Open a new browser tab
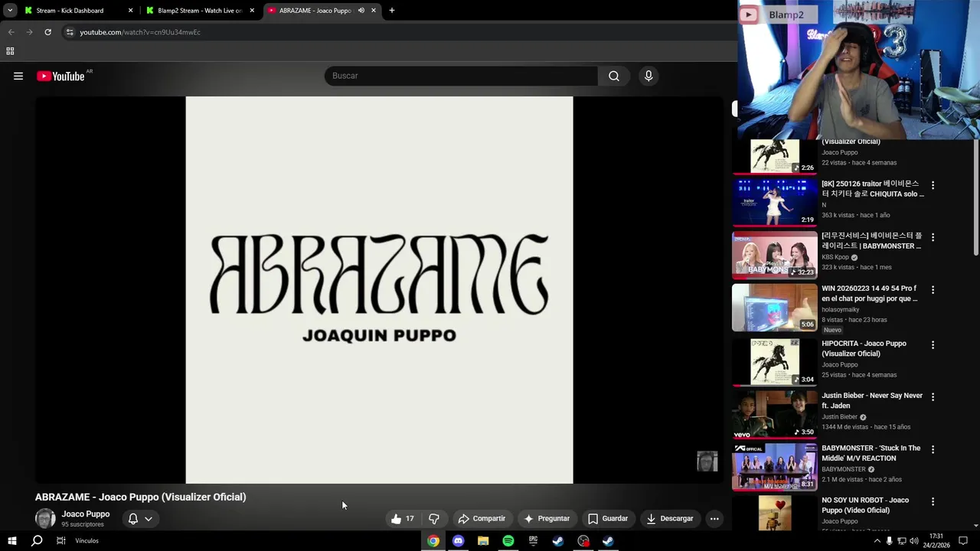This screenshot has width=980, height=551. tap(392, 11)
